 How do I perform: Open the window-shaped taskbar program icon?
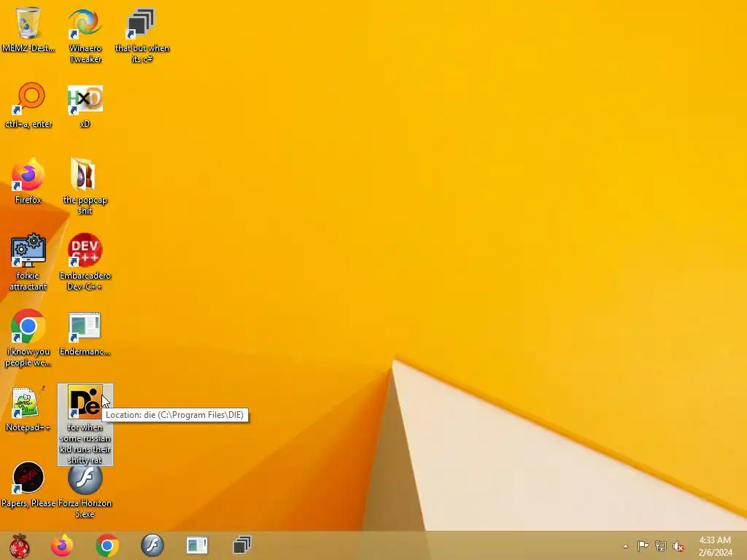click(197, 545)
